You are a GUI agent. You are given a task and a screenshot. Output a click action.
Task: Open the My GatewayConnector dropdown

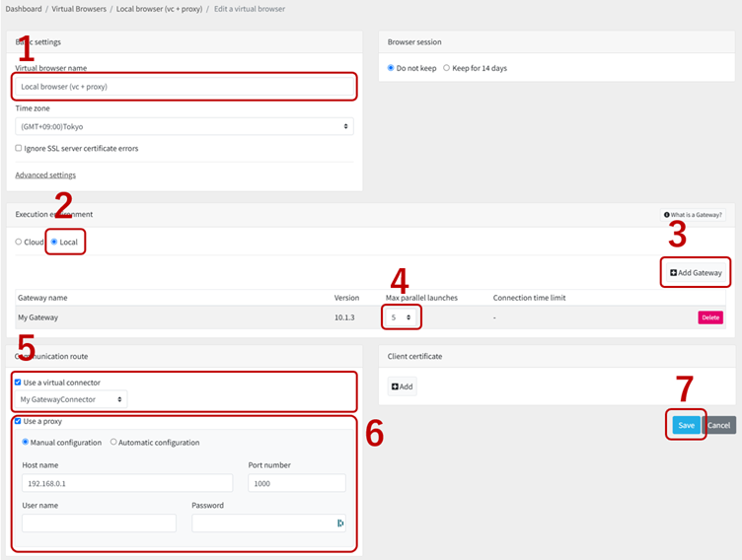point(71,399)
